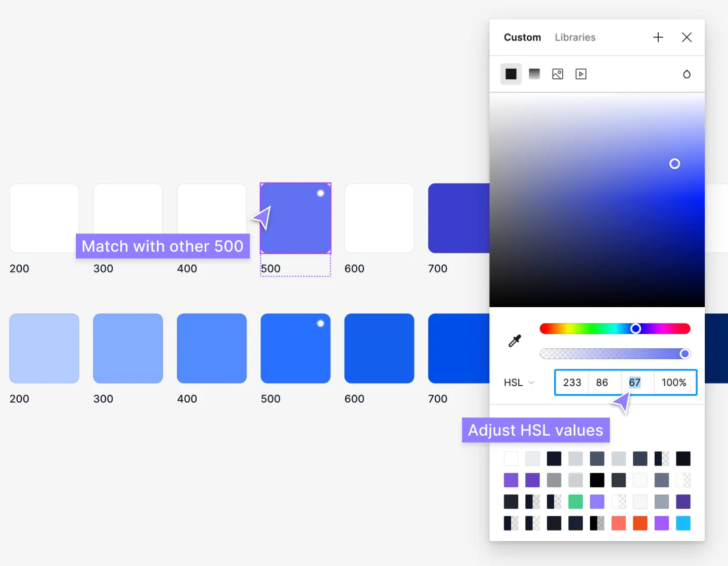
Task: Pick the green swatch in document colors
Action: [575, 502]
